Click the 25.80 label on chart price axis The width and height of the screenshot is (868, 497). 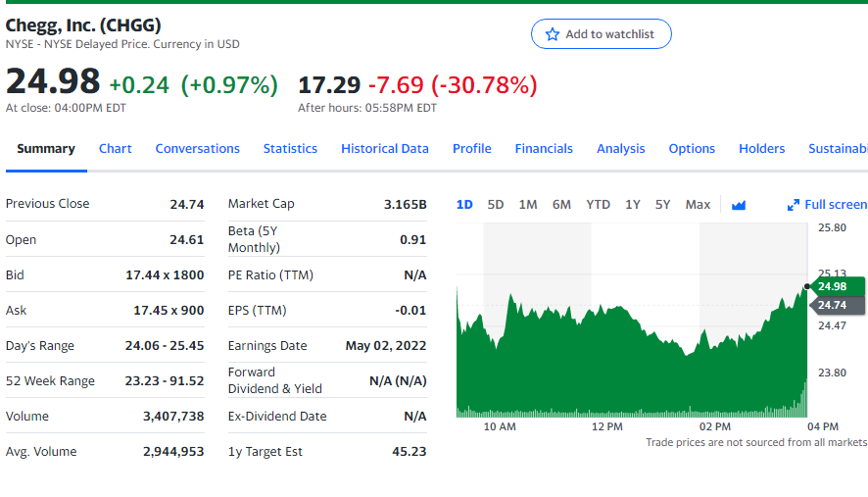point(832,228)
